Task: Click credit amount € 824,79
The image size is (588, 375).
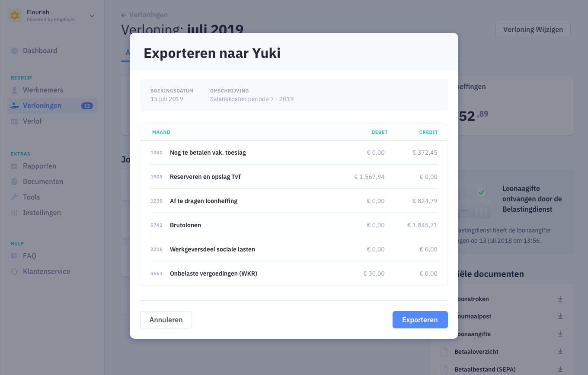Action: (x=425, y=201)
